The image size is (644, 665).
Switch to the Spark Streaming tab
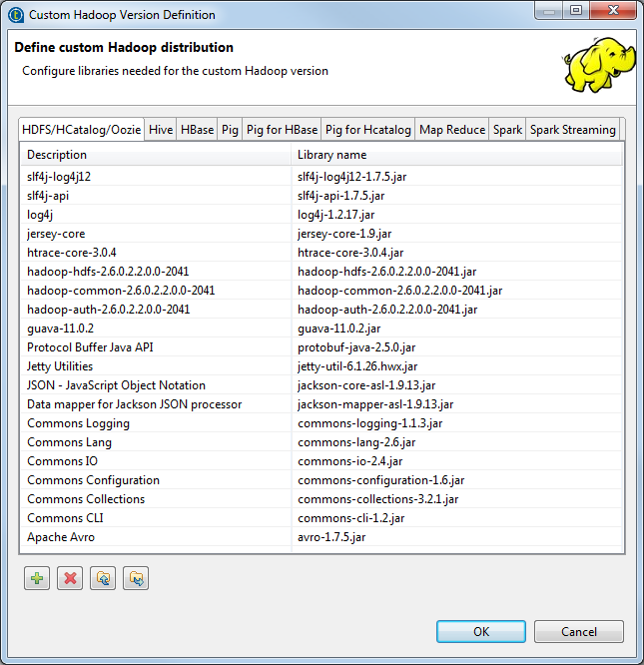pyautogui.click(x=573, y=130)
